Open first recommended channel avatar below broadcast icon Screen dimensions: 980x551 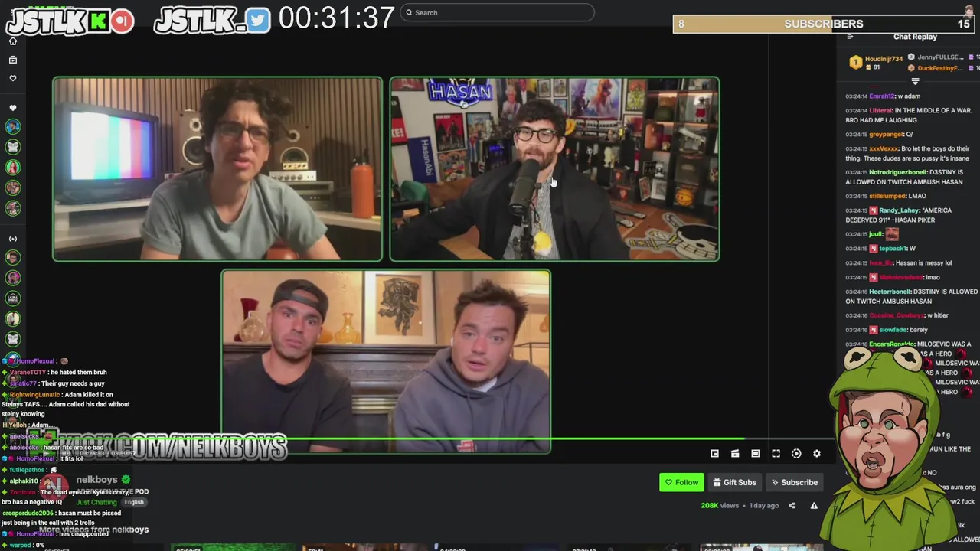[13, 258]
